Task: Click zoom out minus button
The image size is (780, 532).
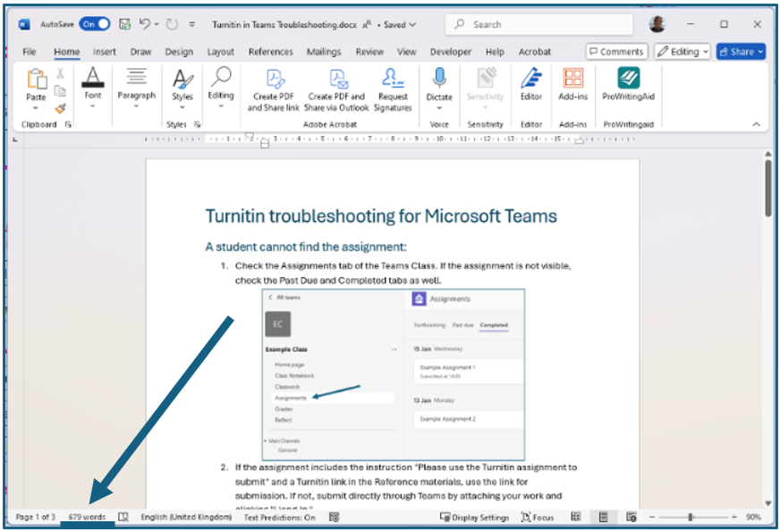Action: [652, 518]
